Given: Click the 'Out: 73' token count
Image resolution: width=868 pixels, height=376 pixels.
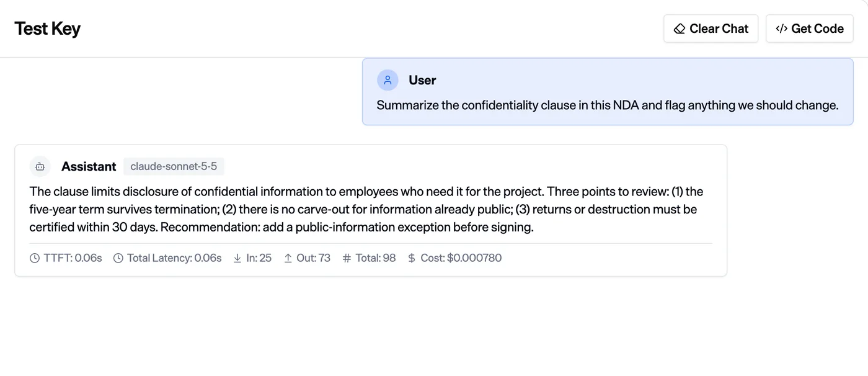Looking at the screenshot, I should click(x=313, y=258).
